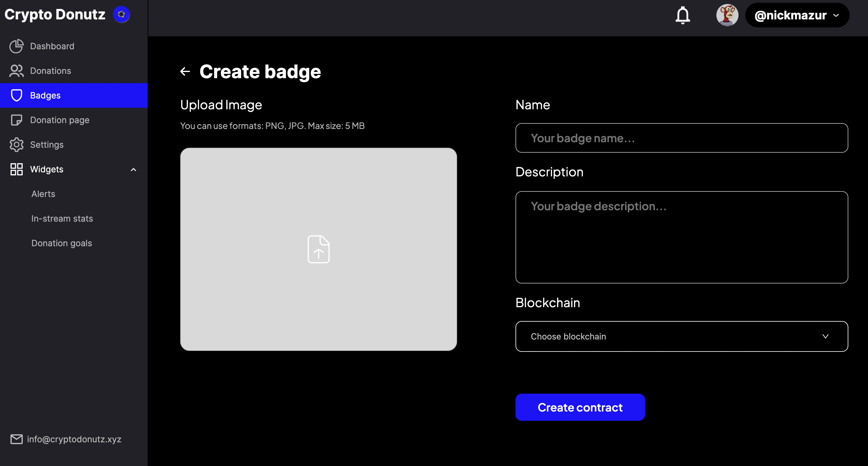Open the Choose blockchain dropdown

point(681,336)
